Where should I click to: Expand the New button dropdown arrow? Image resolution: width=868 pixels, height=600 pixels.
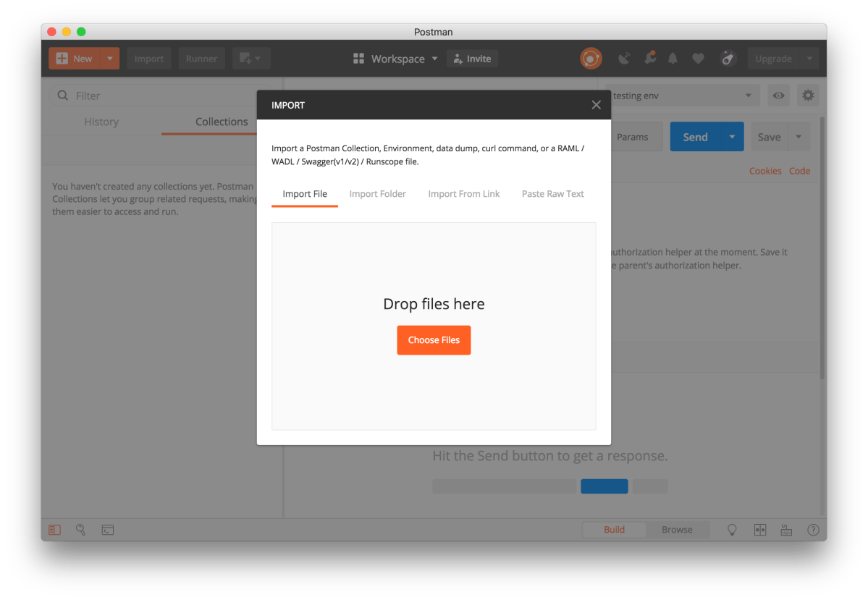pyautogui.click(x=109, y=59)
